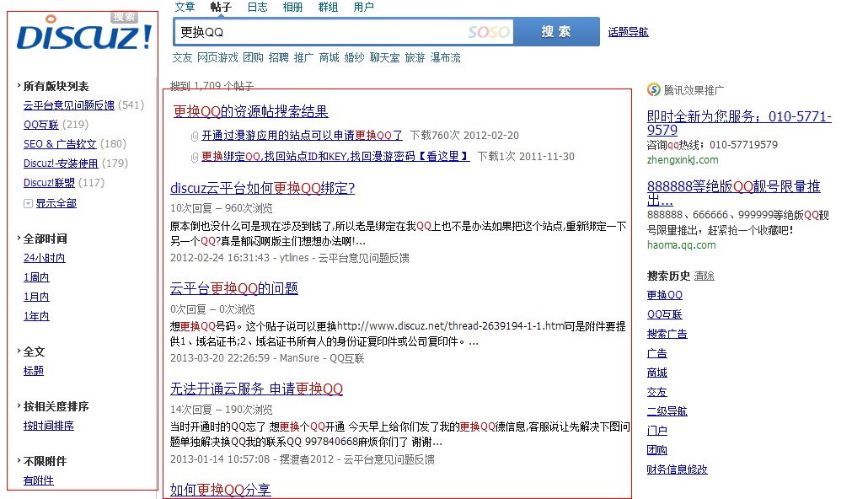
Task: Click the boxed arrow icon beside 显示全部
Action: coord(26,203)
